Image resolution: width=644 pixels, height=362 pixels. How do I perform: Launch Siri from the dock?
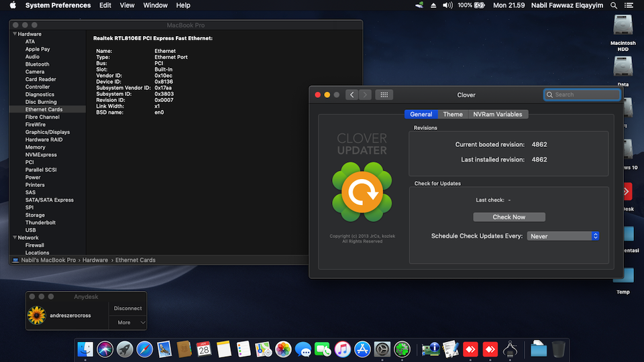(105, 349)
